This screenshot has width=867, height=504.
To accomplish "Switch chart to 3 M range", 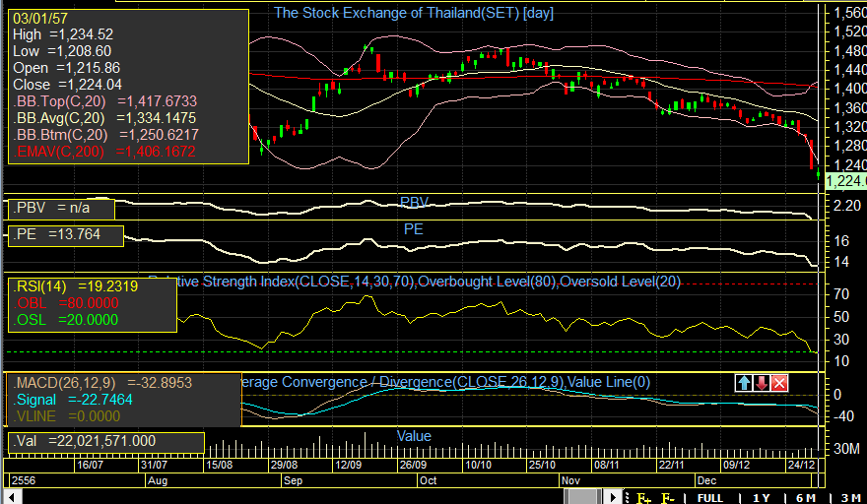I will [851, 498].
